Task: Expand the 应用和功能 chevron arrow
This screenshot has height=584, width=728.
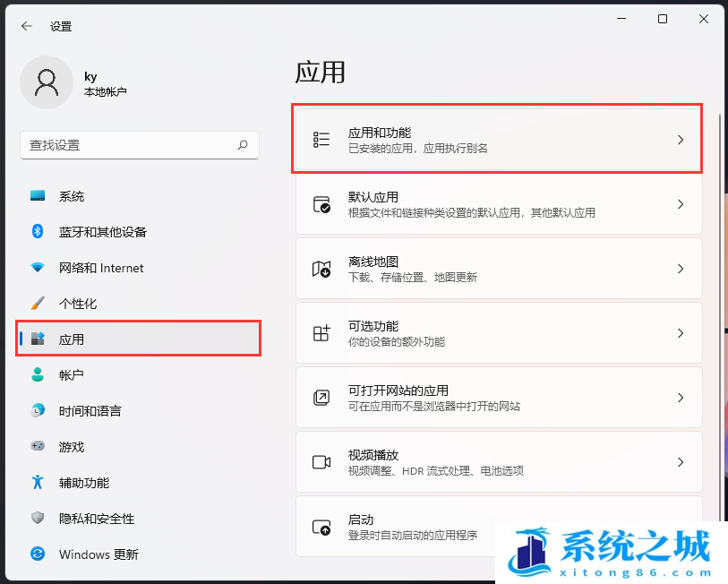Action: coord(681,140)
